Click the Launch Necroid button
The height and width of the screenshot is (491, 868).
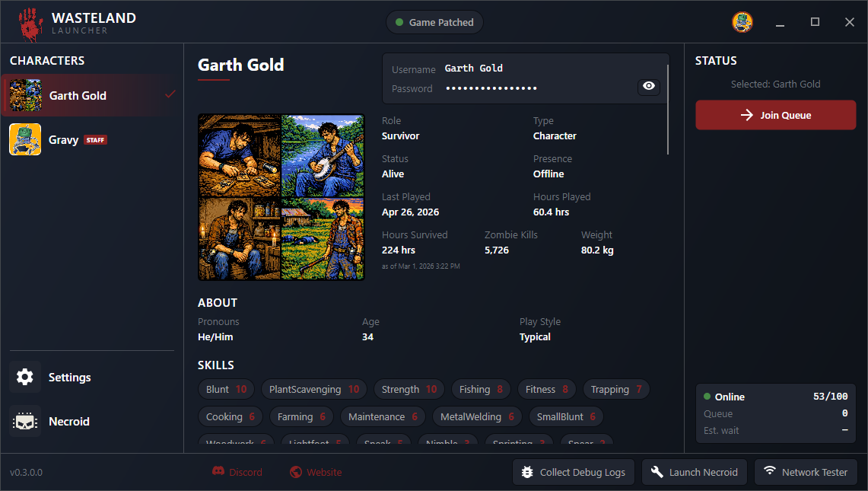tap(695, 472)
